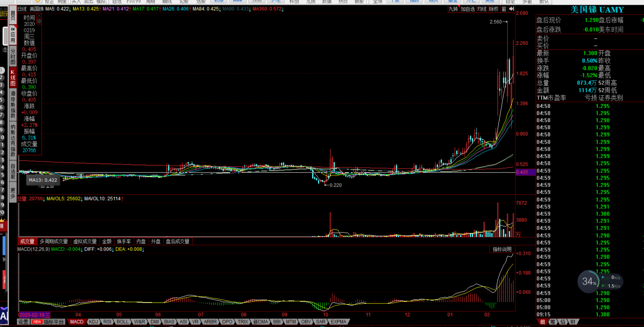Click the NEW 指标平台 badge

click(x=37, y=322)
